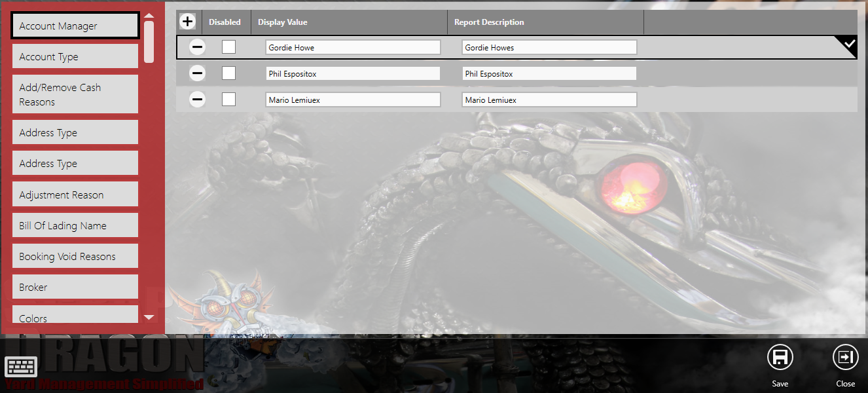Tick the Disabled checkbox for Mario Lemiuex
This screenshot has height=393, width=868.
228,100
